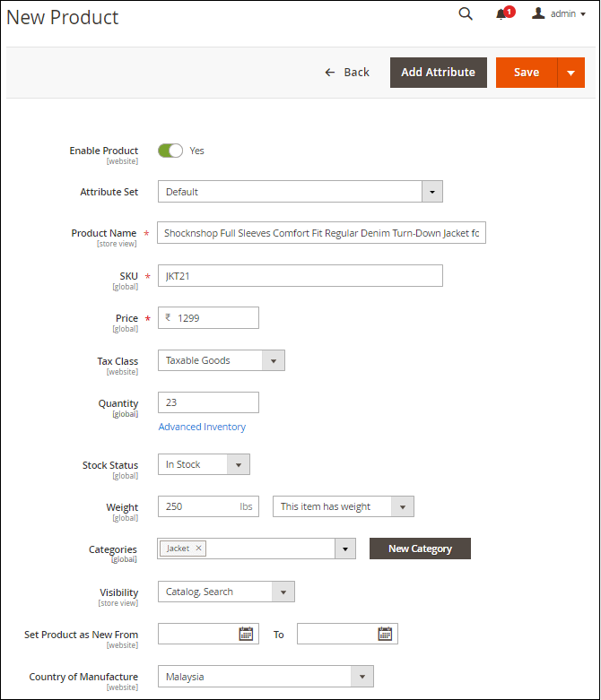This screenshot has height=700, width=601.
Task: Click the Jacket category tag text
Action: pyautogui.click(x=178, y=549)
